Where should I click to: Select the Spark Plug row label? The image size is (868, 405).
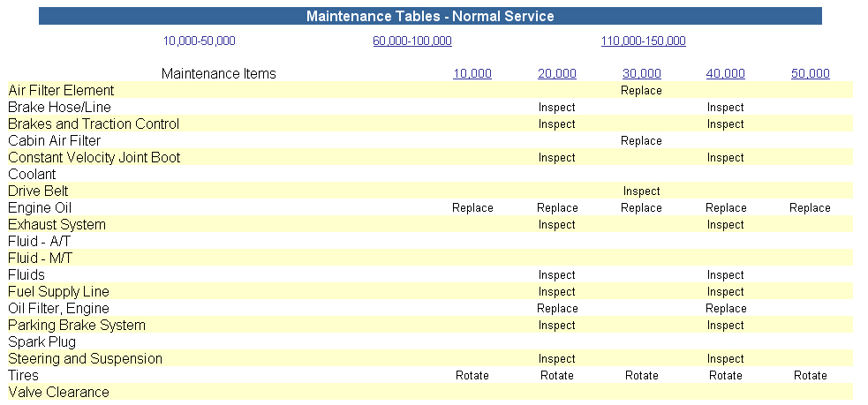(x=42, y=342)
